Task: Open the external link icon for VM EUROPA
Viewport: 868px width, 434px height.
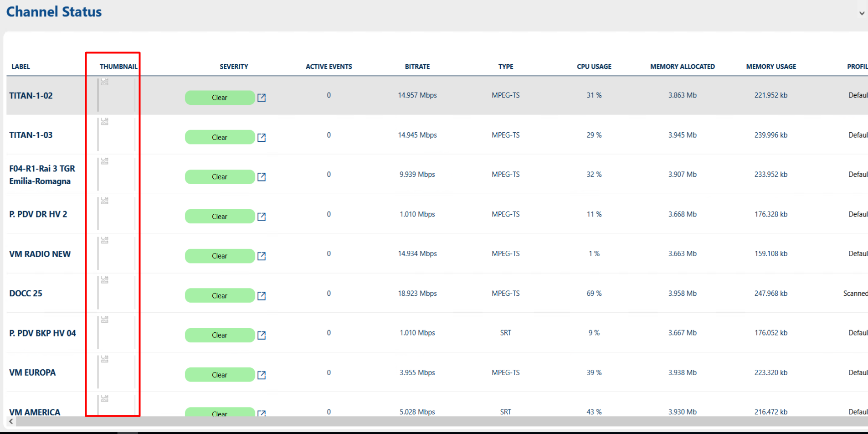Action: [x=262, y=375]
